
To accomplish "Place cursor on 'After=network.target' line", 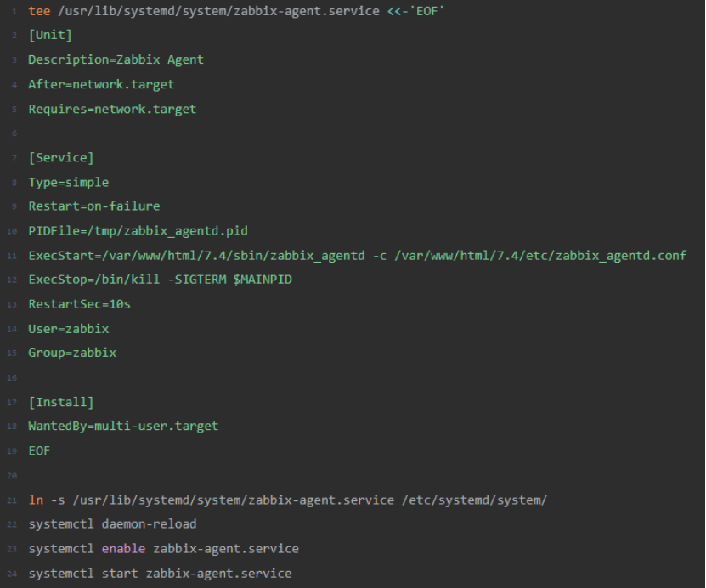I will tap(100, 85).
